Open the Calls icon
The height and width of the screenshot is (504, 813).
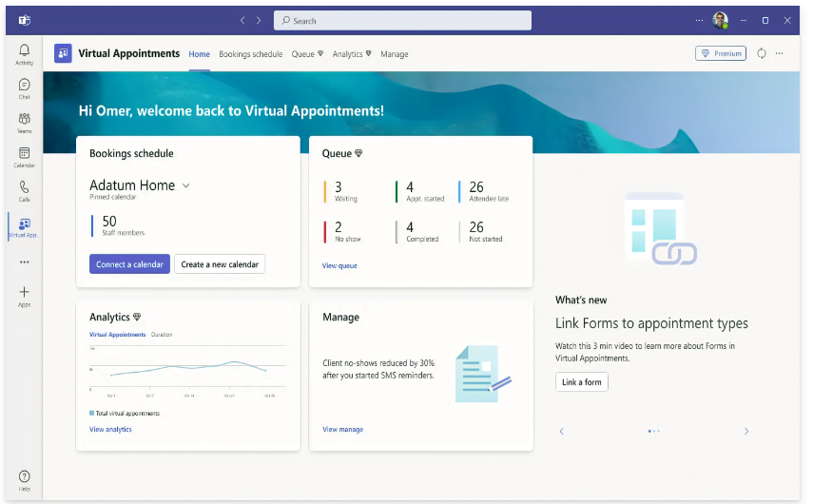pos(24,191)
